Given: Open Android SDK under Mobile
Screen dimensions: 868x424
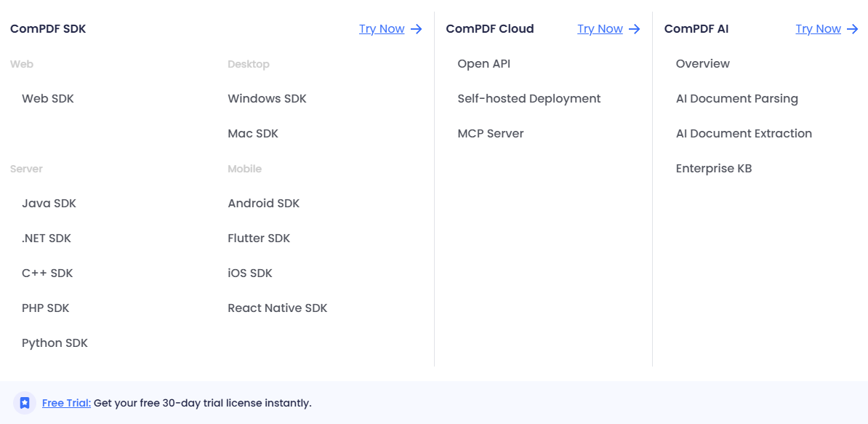Looking at the screenshot, I should [263, 204].
